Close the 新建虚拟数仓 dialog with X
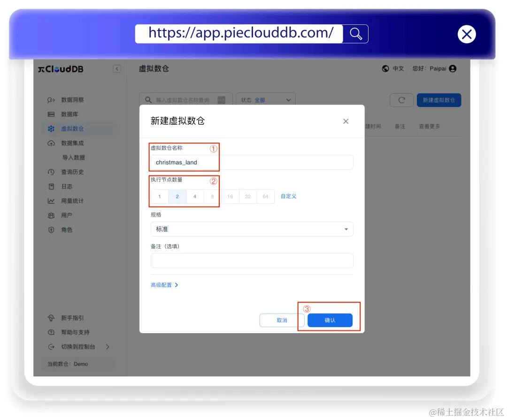Screen dimensions: 507x420 point(346,121)
